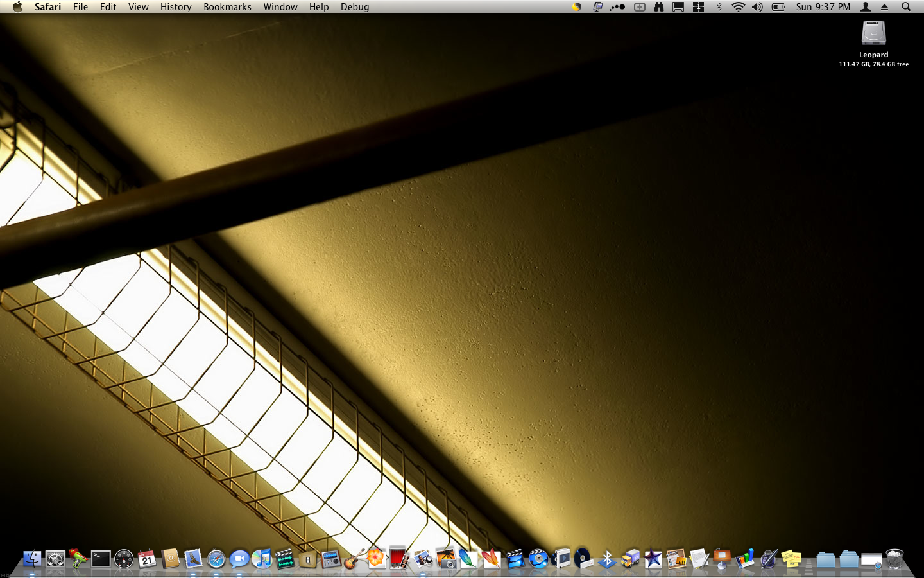This screenshot has height=578, width=924.
Task: Open Finder from the Dock
Action: click(31, 559)
